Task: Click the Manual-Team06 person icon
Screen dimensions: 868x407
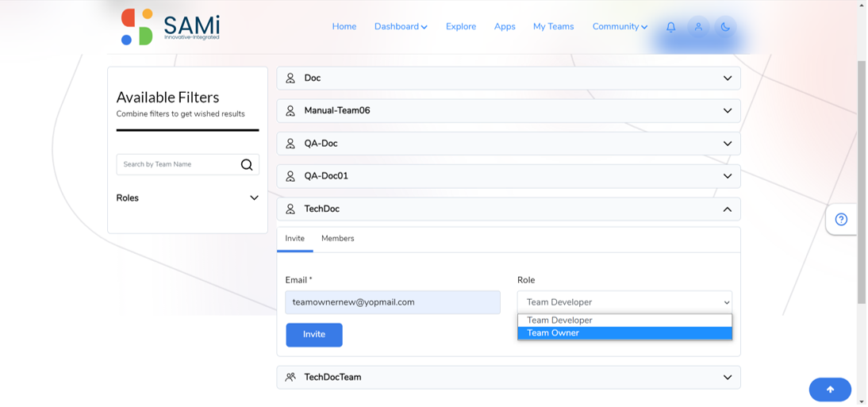Action: coord(290,111)
